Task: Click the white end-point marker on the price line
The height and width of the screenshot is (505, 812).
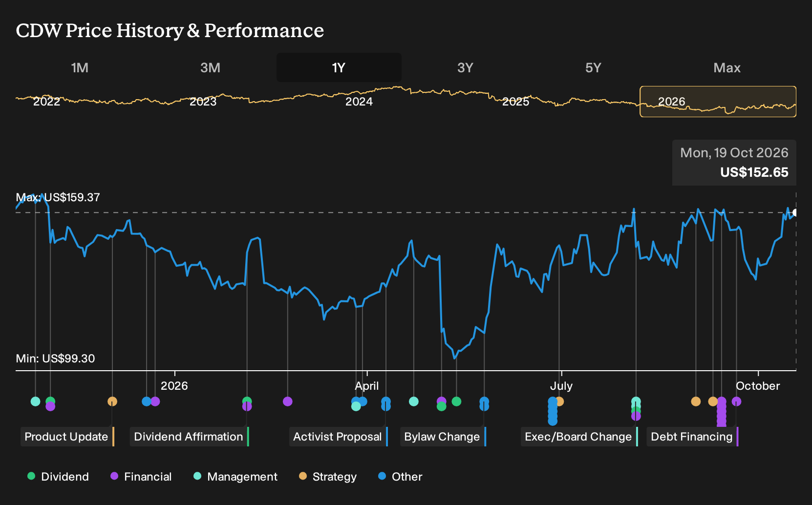Action: [x=795, y=212]
